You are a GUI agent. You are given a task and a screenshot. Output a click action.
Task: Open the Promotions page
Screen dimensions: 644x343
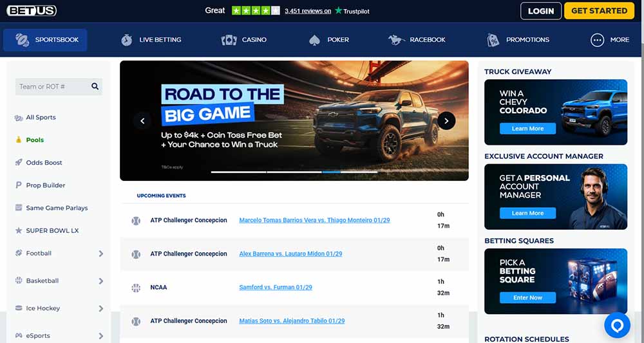[518, 40]
